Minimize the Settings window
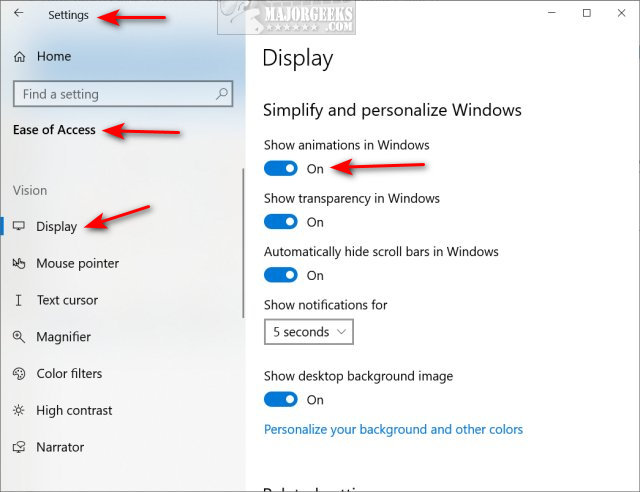The height and width of the screenshot is (492, 640). [552, 13]
